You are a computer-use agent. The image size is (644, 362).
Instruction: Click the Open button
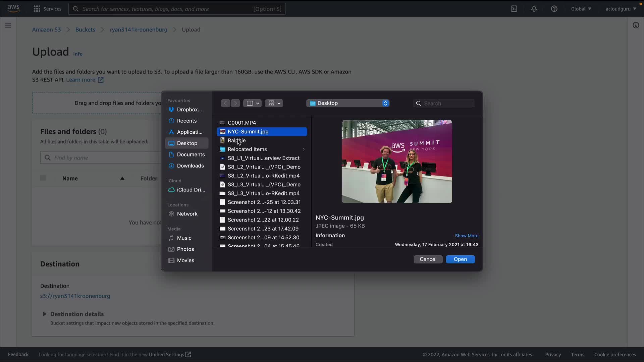[x=460, y=259]
